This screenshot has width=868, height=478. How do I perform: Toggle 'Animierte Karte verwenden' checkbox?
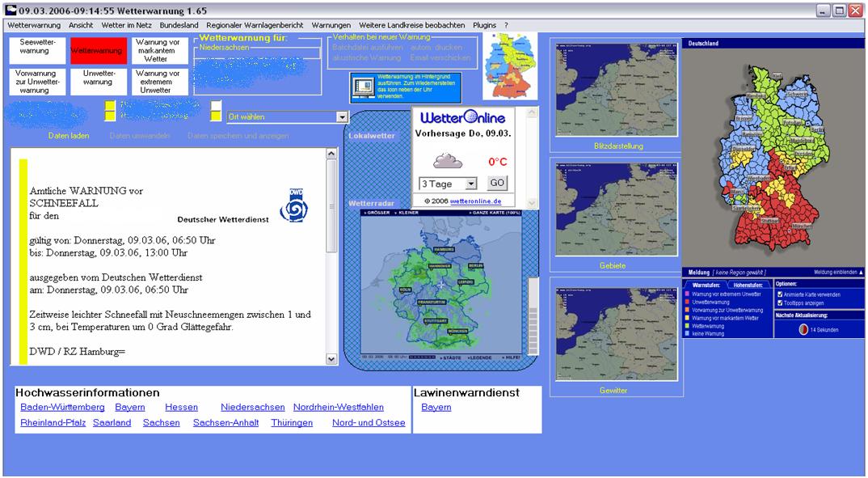780,294
